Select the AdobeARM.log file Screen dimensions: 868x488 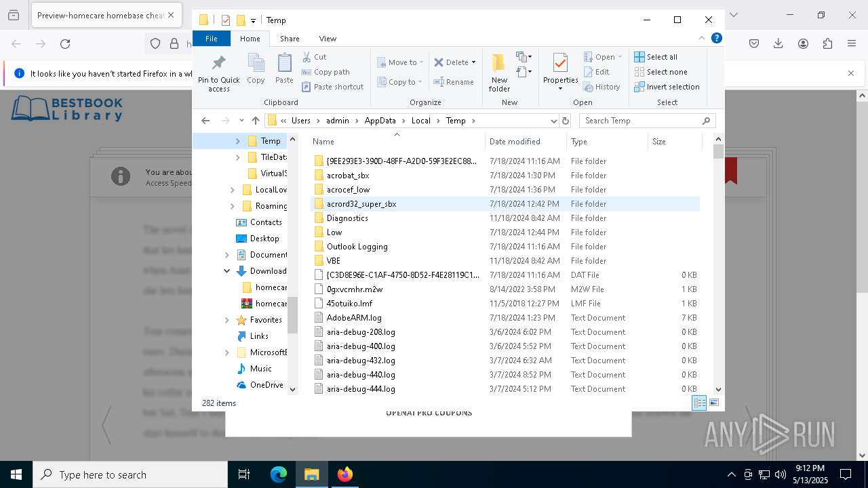pyautogui.click(x=505, y=318)
